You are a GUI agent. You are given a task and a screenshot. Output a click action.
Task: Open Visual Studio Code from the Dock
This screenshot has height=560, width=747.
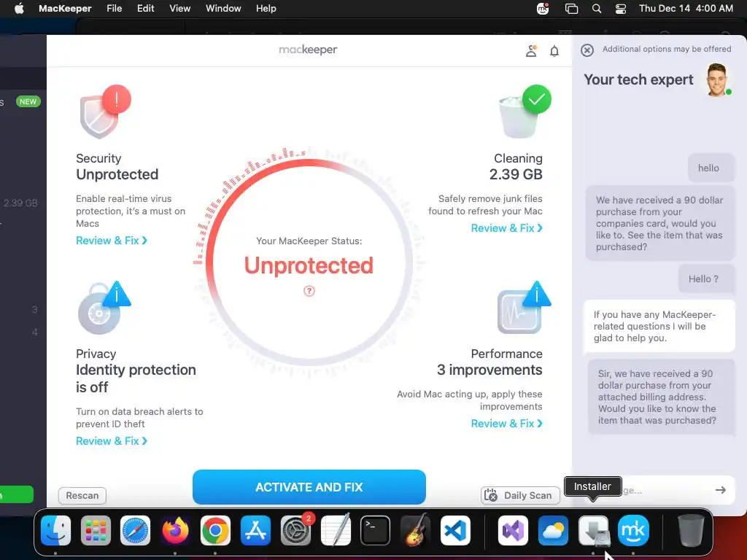pyautogui.click(x=455, y=530)
